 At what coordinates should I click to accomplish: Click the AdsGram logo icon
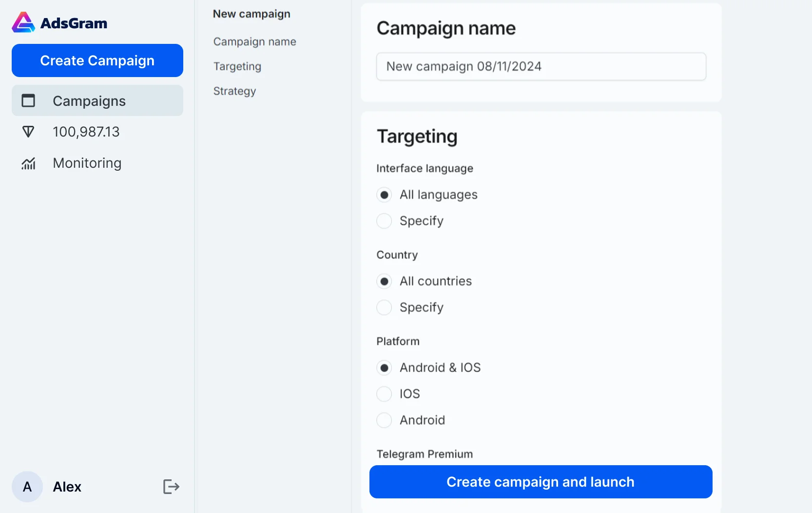[23, 22]
